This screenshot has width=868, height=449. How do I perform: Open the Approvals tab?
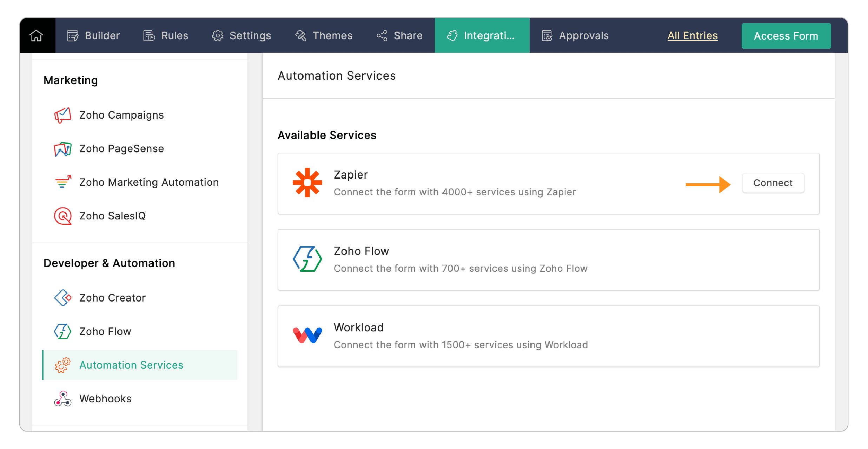point(575,35)
